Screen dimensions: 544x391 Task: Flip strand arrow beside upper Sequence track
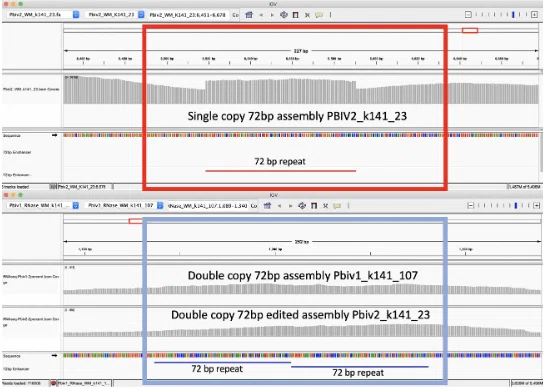[54, 135]
